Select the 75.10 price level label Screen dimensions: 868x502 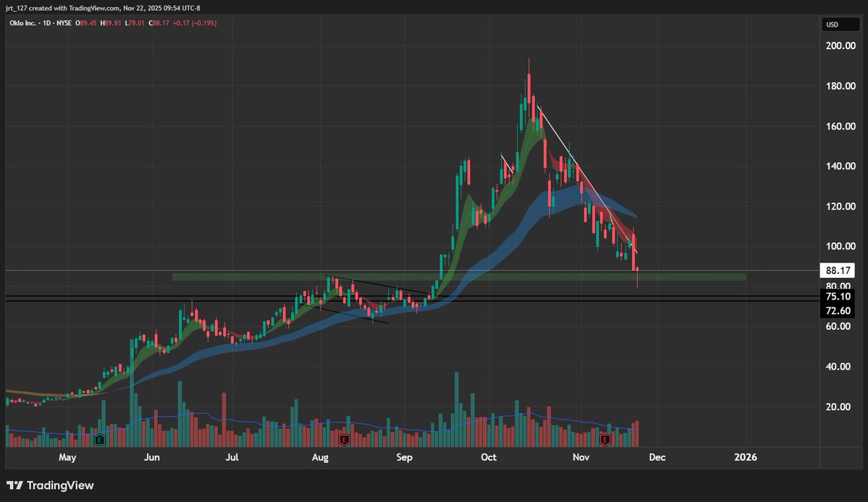838,296
